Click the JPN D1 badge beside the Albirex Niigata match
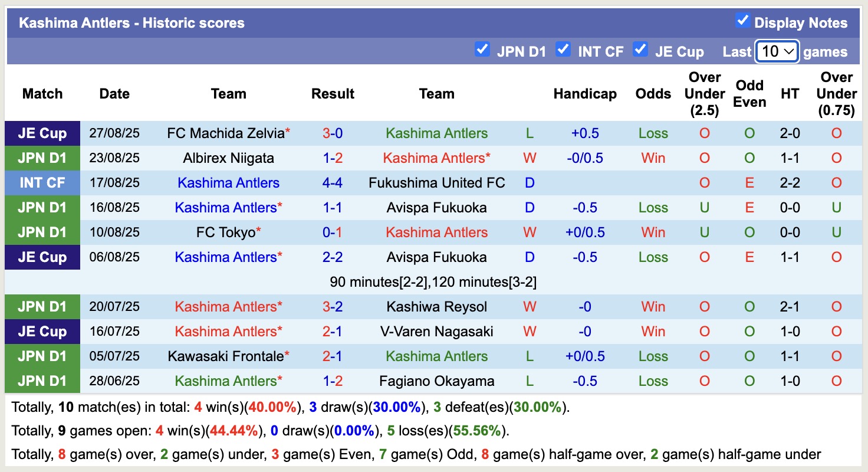The width and height of the screenshot is (868, 472). tap(42, 158)
